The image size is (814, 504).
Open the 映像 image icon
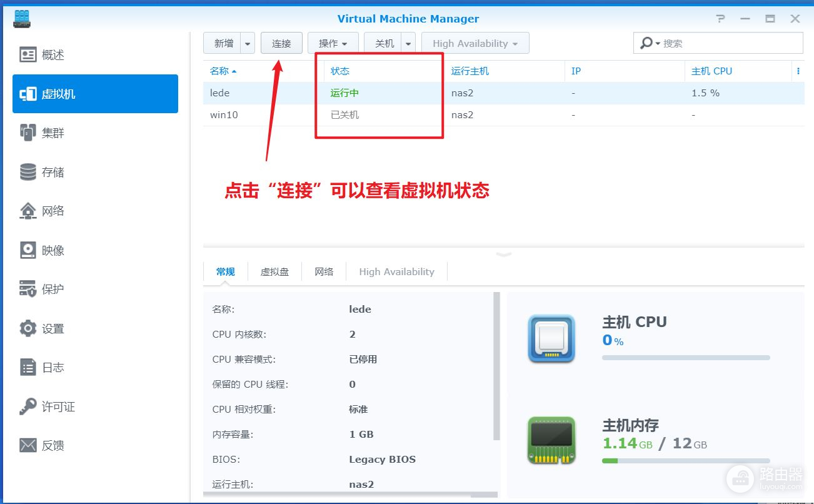click(x=28, y=250)
